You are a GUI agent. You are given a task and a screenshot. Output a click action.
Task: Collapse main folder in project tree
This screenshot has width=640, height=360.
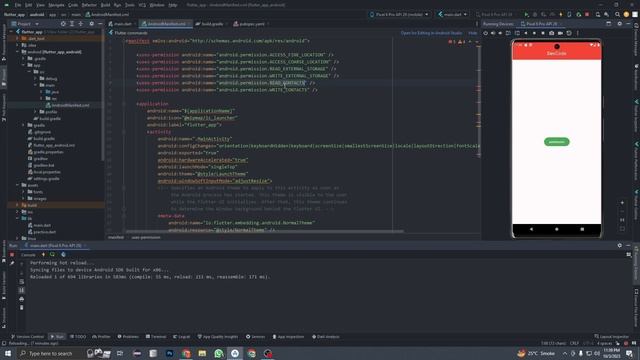[36, 85]
